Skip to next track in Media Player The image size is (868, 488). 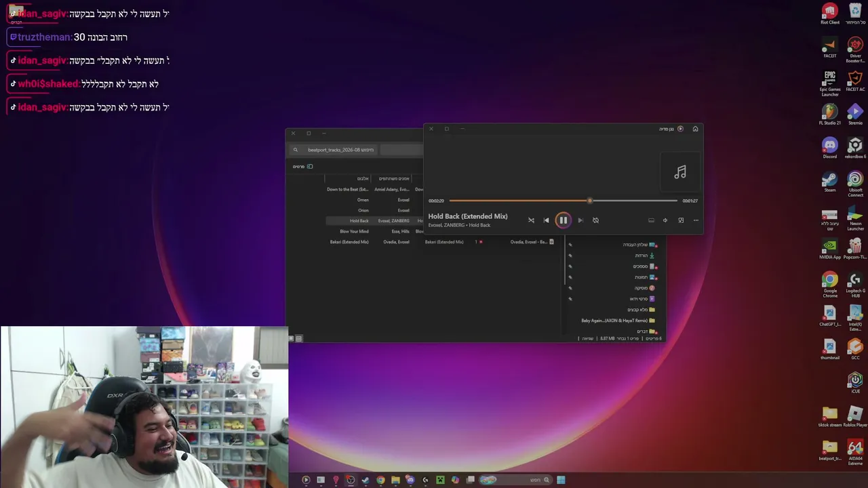(x=580, y=220)
